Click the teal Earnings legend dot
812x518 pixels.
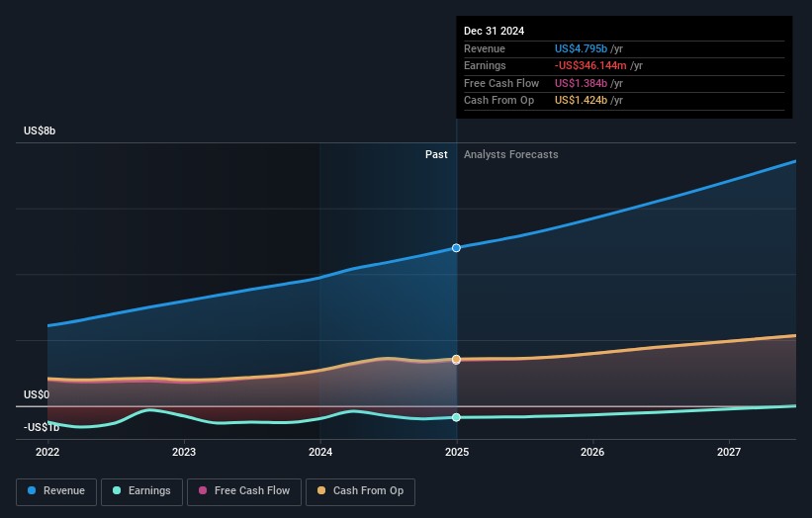(118, 491)
